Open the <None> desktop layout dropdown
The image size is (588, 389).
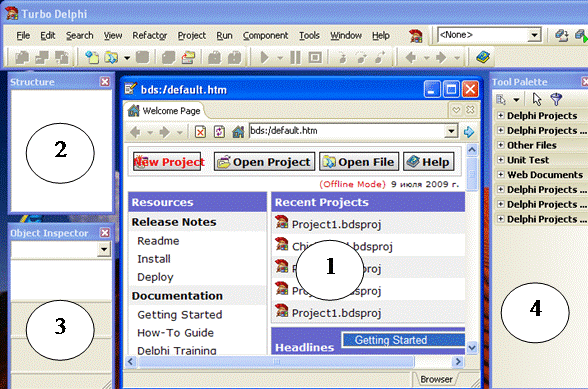click(x=534, y=36)
